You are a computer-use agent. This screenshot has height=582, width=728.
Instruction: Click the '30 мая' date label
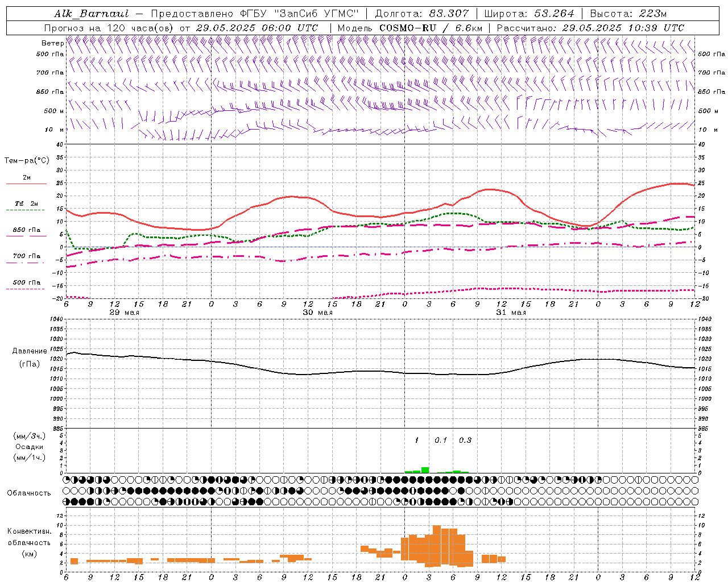click(317, 313)
